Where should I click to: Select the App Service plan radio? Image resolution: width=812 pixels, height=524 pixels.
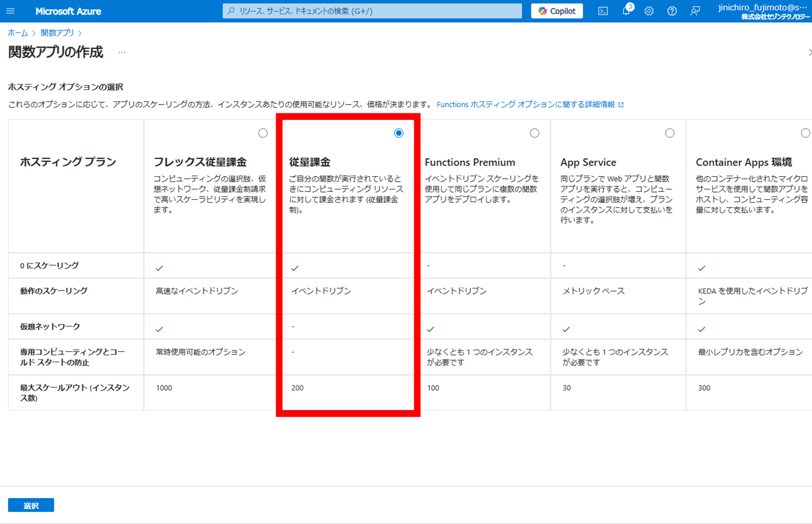(670, 132)
